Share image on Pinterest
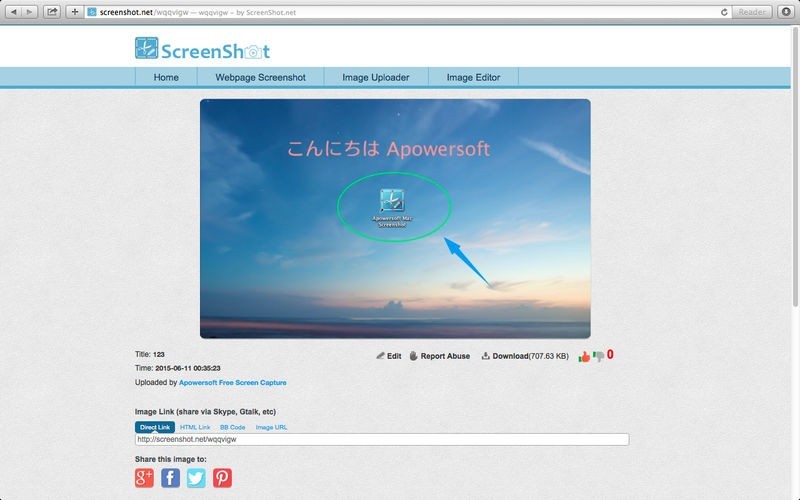This screenshot has width=800, height=500. 222,478
